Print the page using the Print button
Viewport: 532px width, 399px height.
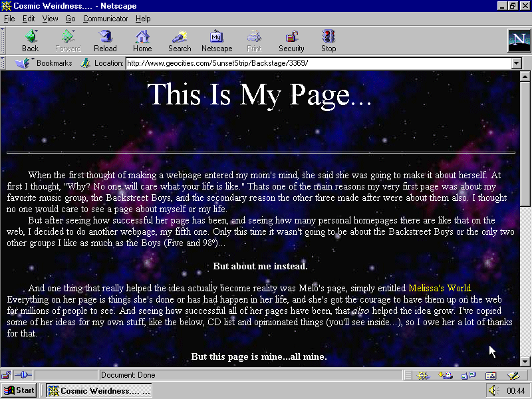(x=254, y=41)
